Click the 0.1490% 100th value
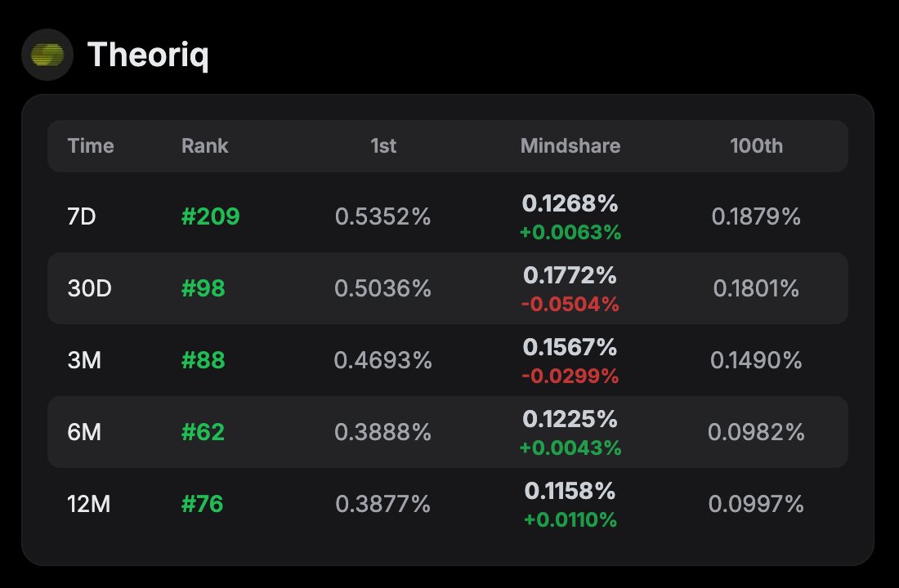899x588 pixels. click(756, 360)
